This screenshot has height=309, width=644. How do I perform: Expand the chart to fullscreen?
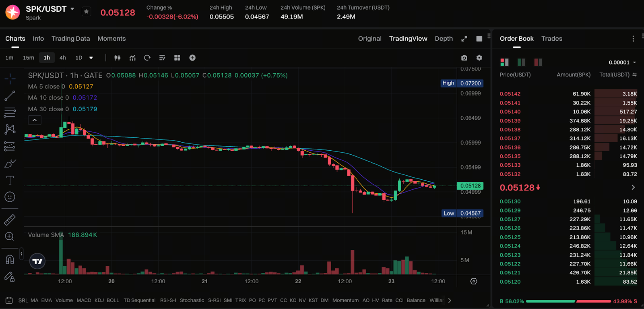coord(464,39)
